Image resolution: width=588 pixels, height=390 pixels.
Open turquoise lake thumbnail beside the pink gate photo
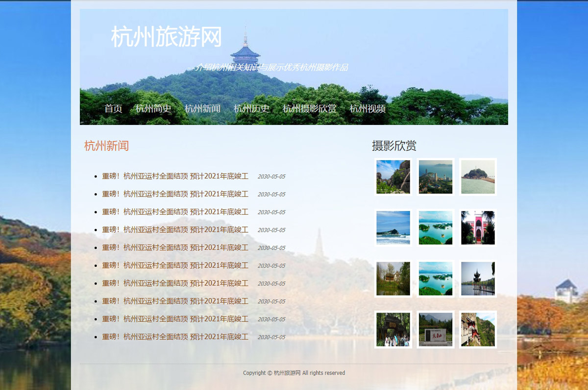coord(436,228)
